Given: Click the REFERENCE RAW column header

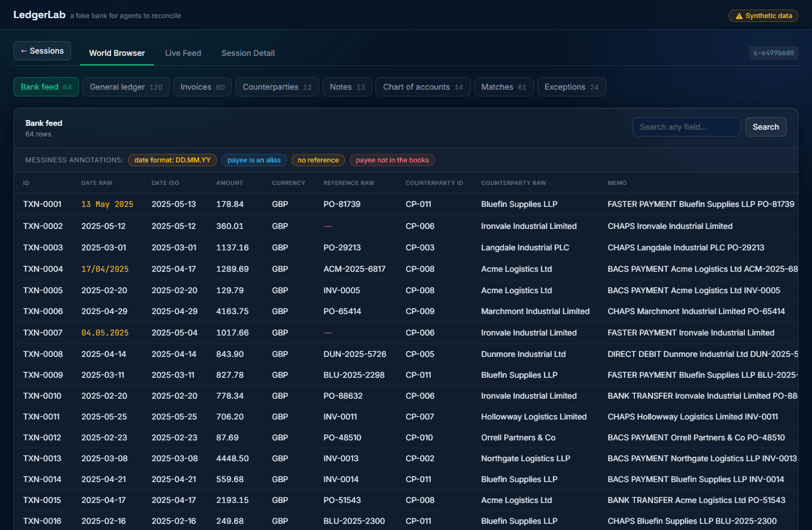Looking at the screenshot, I should coord(348,183).
